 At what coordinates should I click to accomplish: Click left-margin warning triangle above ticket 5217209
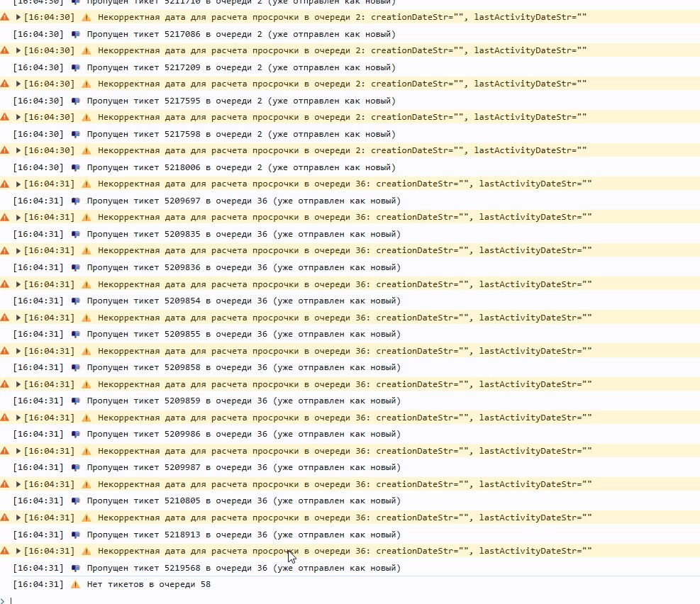(5, 50)
